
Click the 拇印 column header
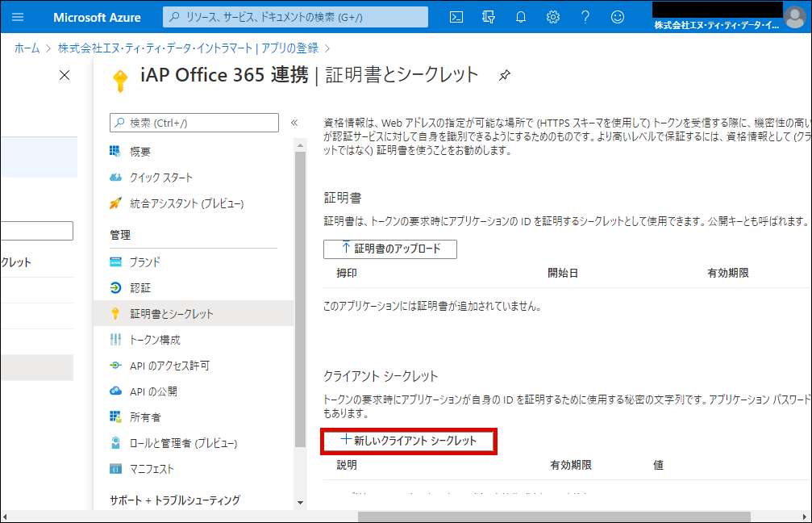tap(347, 273)
